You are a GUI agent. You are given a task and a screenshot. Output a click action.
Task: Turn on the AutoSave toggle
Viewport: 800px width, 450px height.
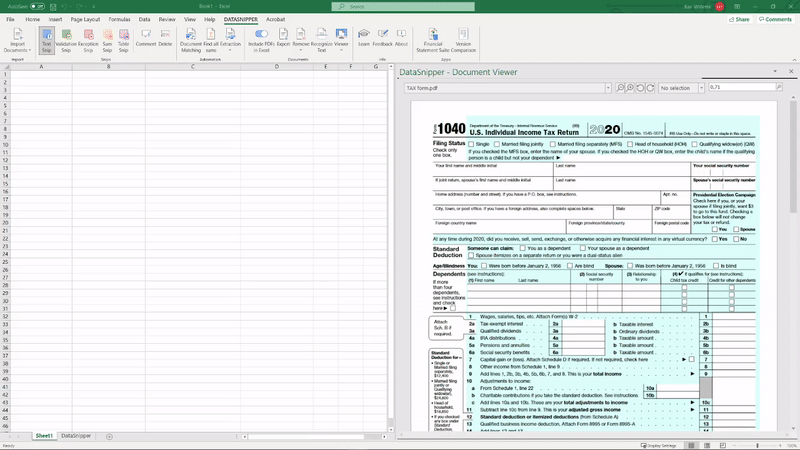click(x=37, y=6)
